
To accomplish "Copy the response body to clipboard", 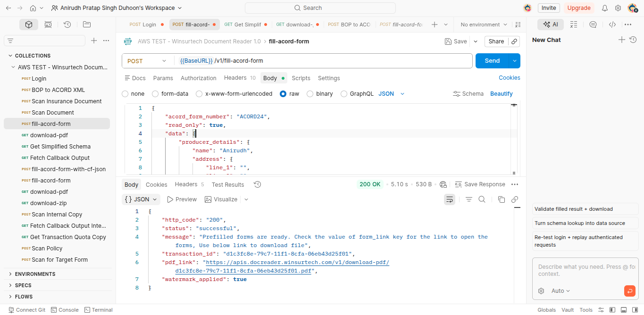I will click(502, 199).
